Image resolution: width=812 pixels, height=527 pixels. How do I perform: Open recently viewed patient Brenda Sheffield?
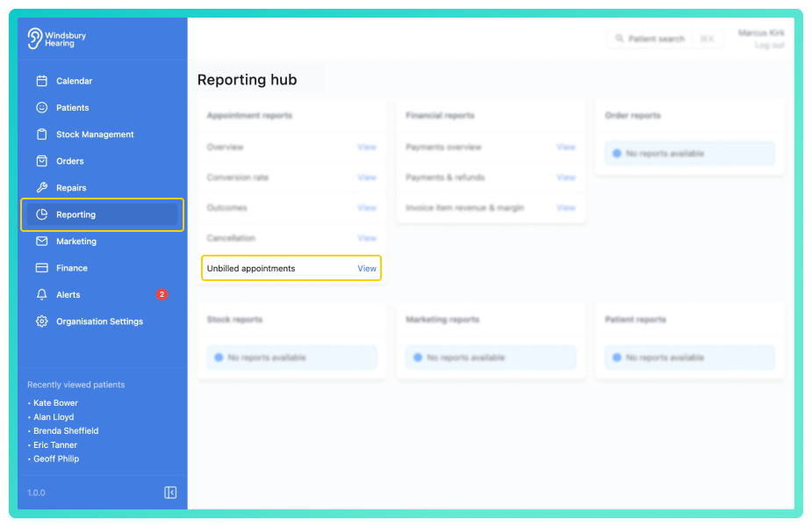[x=66, y=430]
